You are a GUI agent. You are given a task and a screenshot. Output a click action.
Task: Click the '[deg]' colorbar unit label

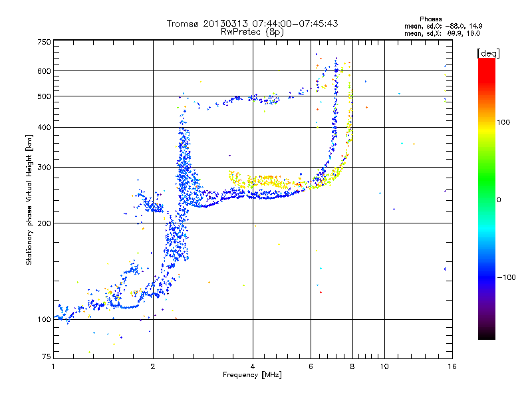click(x=488, y=54)
